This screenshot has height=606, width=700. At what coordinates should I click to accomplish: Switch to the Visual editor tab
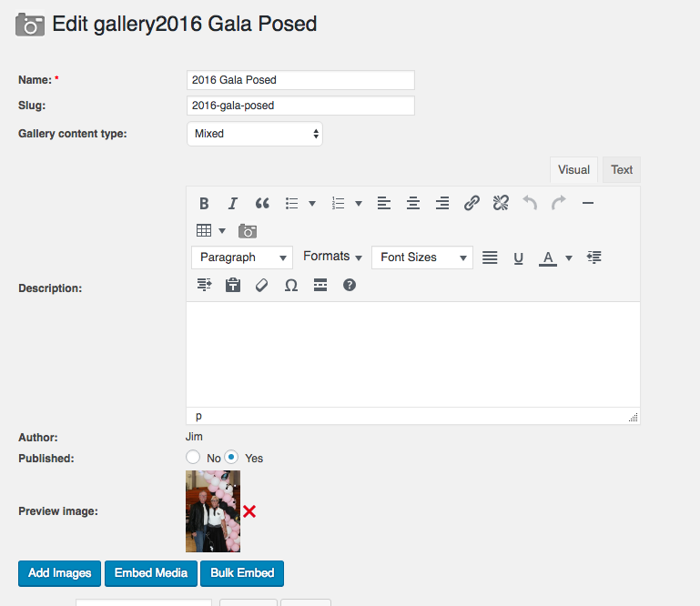(x=573, y=170)
